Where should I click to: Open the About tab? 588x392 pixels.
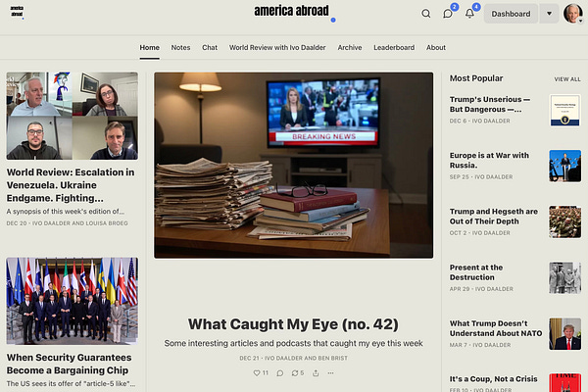[x=436, y=48]
